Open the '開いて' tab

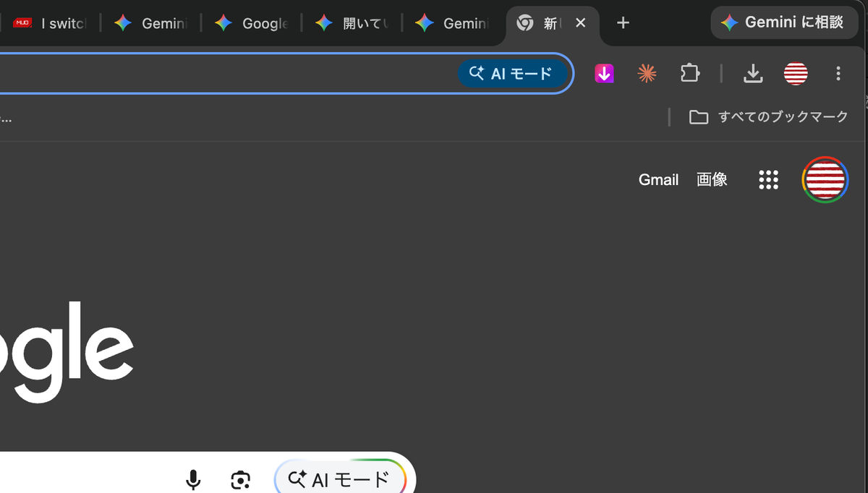point(352,23)
